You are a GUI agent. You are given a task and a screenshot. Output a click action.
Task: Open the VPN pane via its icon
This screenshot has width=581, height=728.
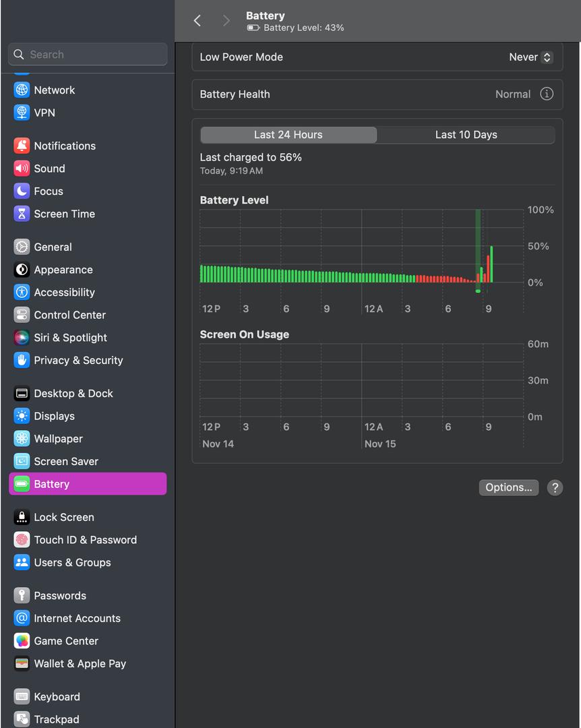pos(22,113)
